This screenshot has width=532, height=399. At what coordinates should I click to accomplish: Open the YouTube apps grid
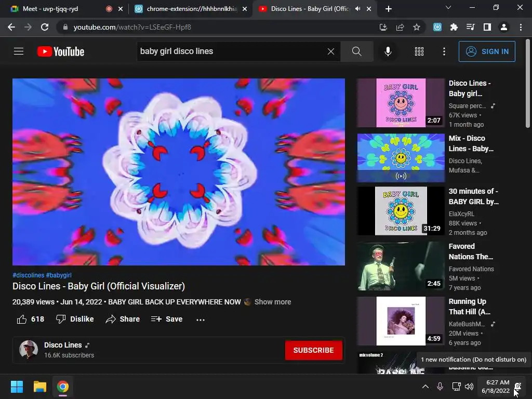(x=419, y=51)
